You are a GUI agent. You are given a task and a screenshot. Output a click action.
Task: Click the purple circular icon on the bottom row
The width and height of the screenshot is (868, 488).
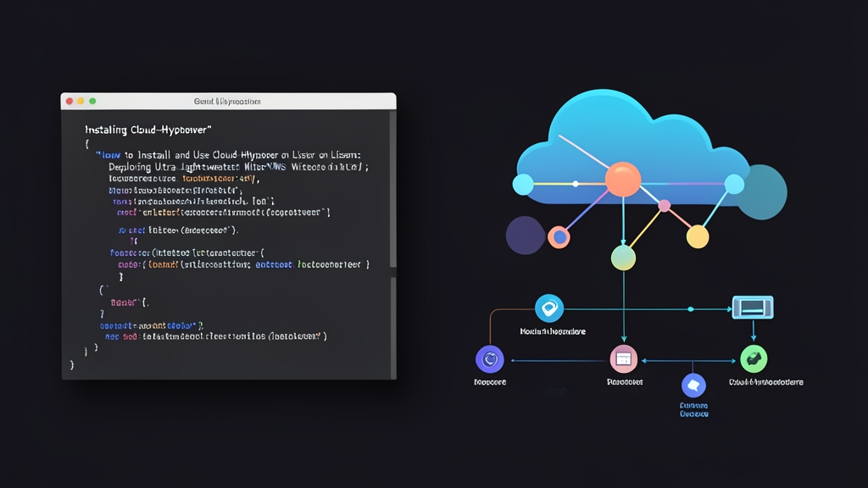pos(490,359)
